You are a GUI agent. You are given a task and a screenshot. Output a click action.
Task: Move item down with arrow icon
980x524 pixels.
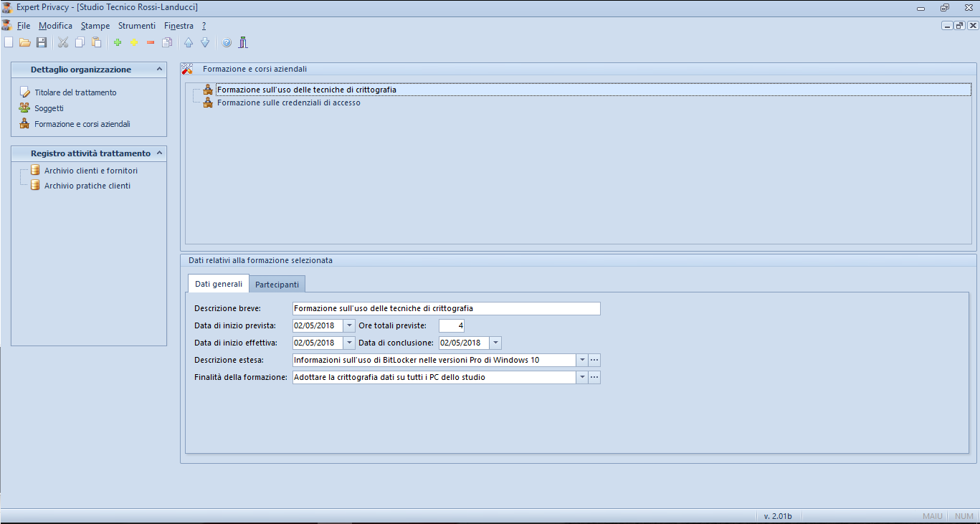205,42
